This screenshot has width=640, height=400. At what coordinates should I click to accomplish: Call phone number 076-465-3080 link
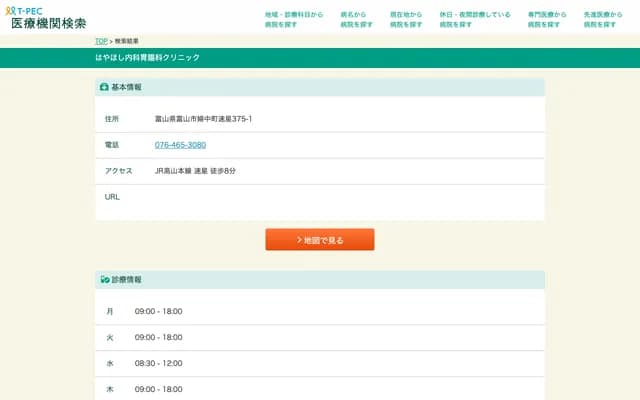[180, 145]
